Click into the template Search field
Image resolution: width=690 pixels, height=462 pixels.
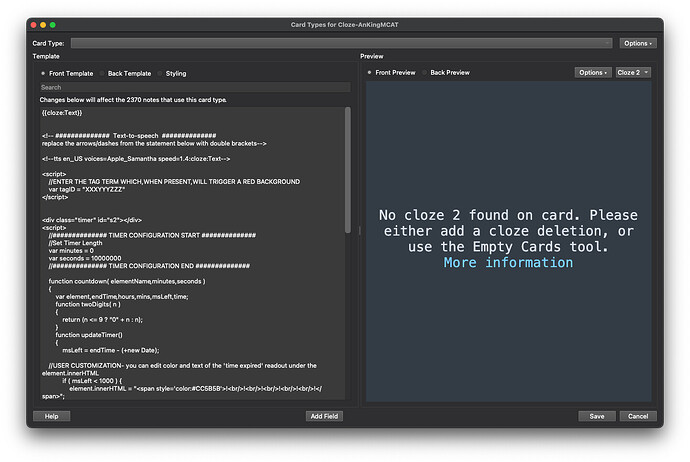[x=195, y=87]
